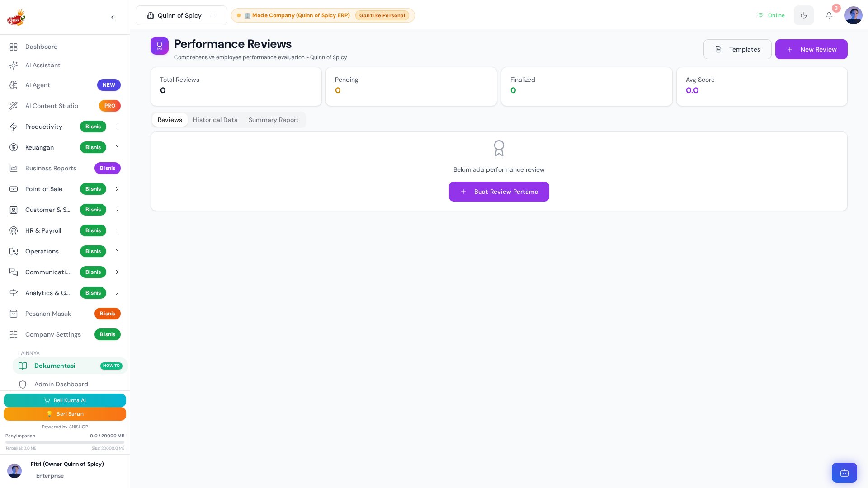This screenshot has width=868, height=488.
Task: Click the Communication chat bubbles icon
Action: [x=14, y=272]
